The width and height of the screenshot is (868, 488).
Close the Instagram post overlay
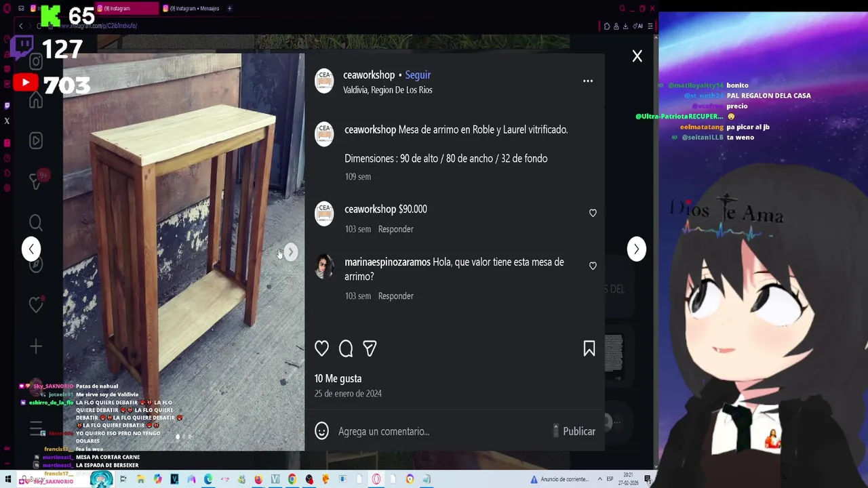pyautogui.click(x=637, y=56)
